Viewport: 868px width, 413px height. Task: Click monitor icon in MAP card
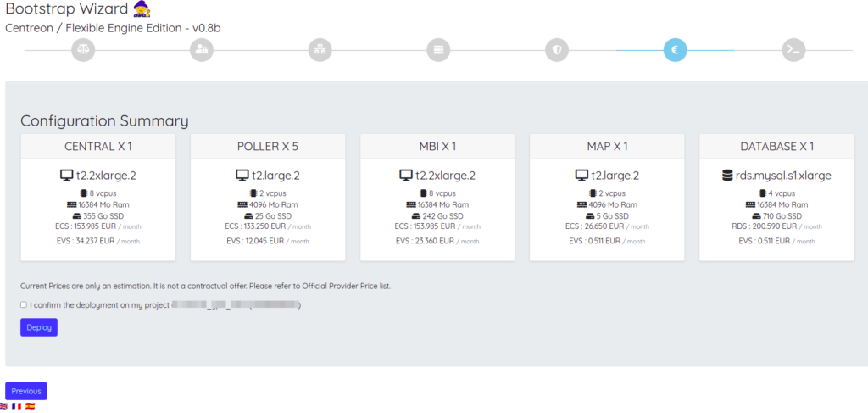coord(581,176)
